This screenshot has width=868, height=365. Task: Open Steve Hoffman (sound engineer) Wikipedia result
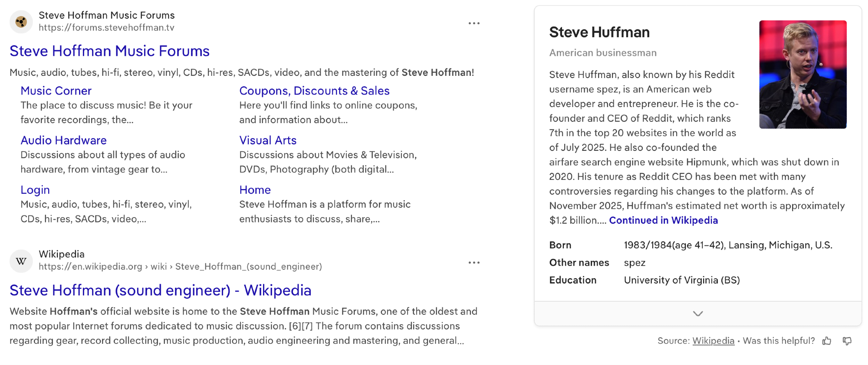pos(160,290)
